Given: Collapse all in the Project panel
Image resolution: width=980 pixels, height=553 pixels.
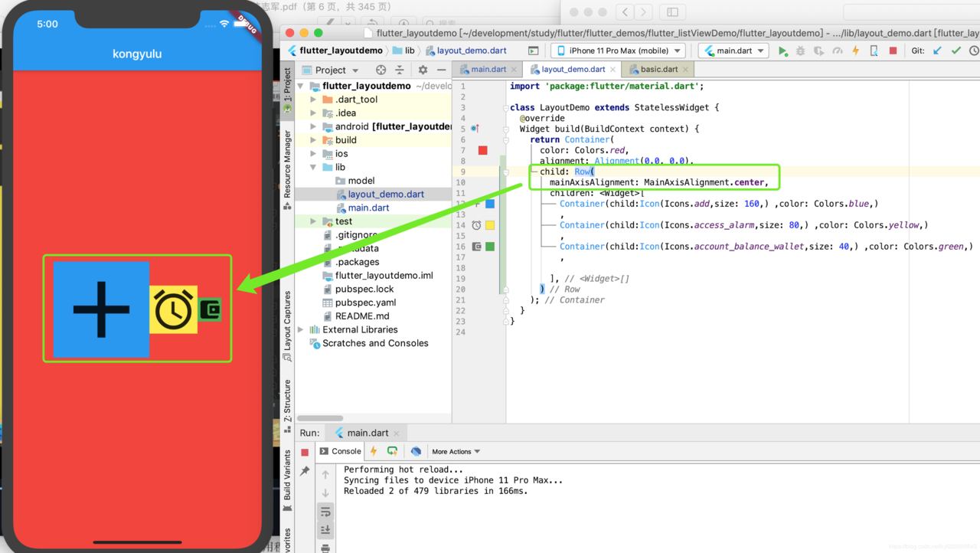Looking at the screenshot, I should pos(399,70).
